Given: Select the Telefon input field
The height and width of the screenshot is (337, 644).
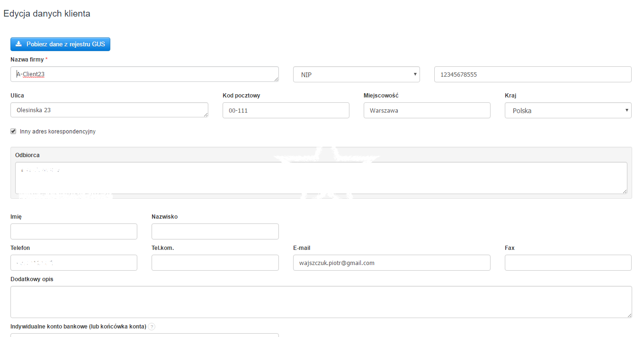Looking at the screenshot, I should coord(73,263).
